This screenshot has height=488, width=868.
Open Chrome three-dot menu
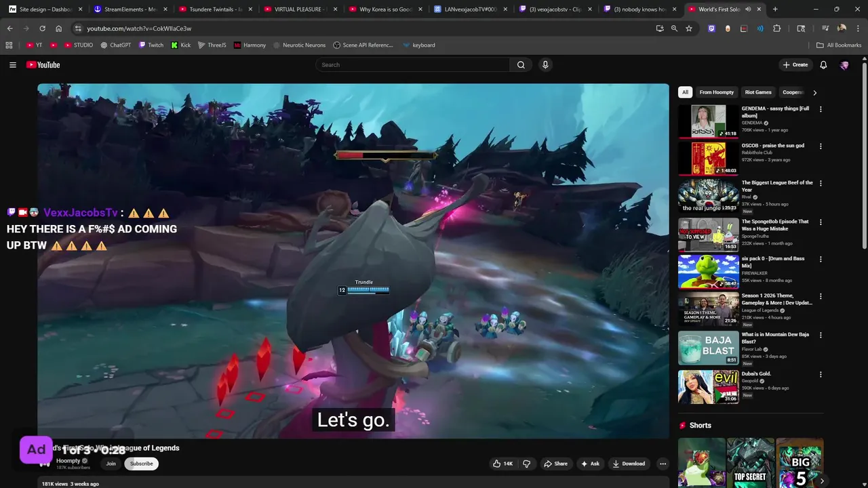point(858,28)
